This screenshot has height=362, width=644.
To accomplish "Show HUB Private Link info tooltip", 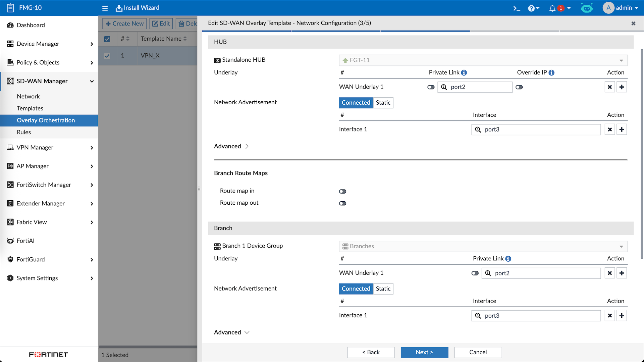I will (x=464, y=72).
